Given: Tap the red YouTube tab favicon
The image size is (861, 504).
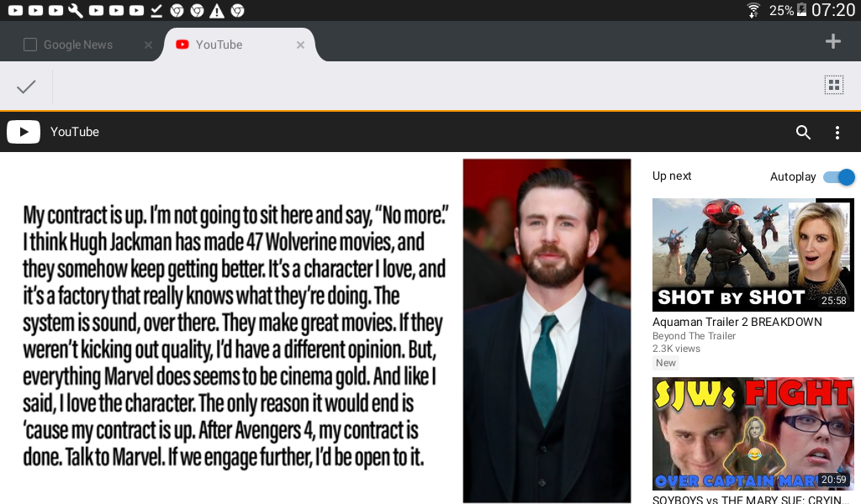Looking at the screenshot, I should (x=182, y=45).
